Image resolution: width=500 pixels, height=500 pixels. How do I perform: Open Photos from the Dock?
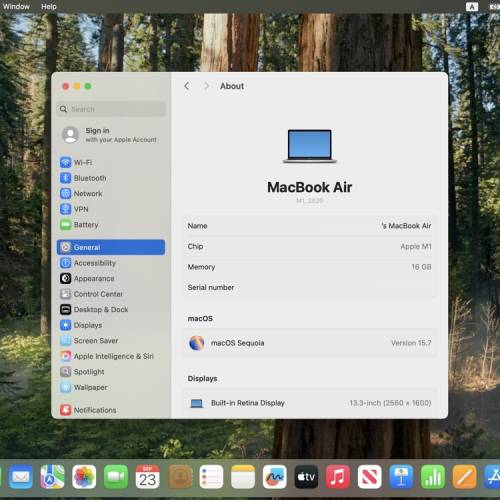pos(84,477)
